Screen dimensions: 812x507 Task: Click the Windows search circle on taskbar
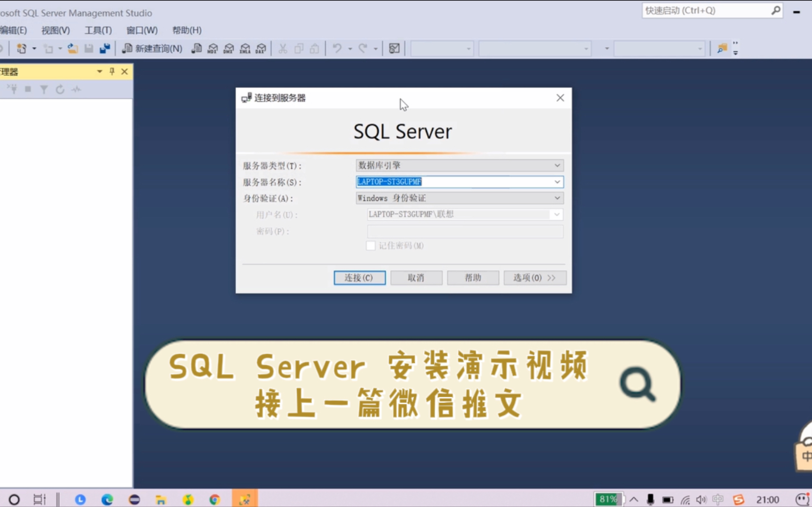coord(14,499)
